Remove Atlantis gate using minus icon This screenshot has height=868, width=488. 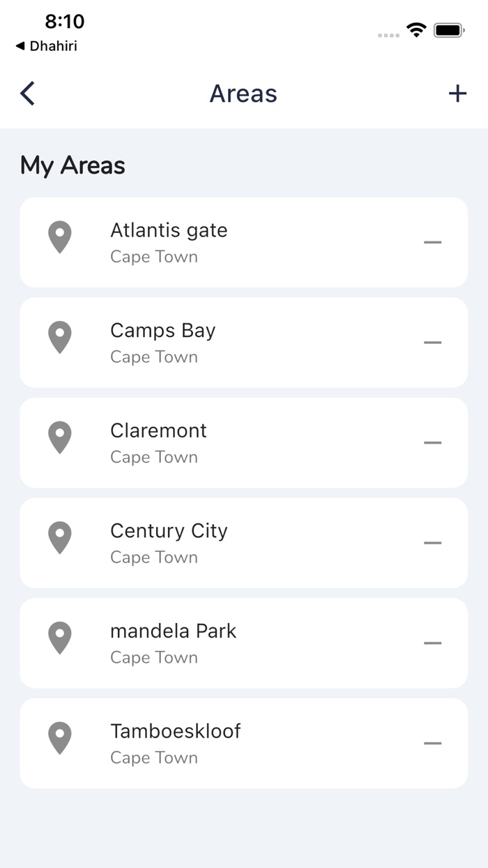pos(432,242)
